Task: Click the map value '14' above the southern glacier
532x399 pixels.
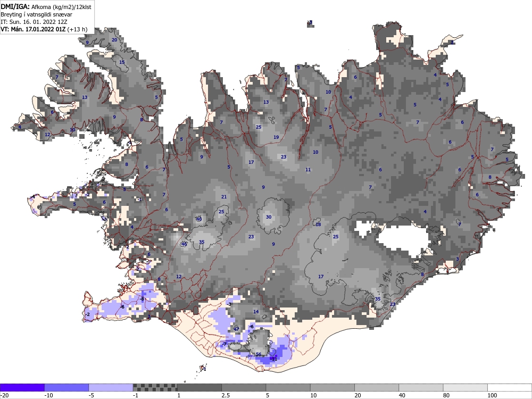Action: pos(256,311)
